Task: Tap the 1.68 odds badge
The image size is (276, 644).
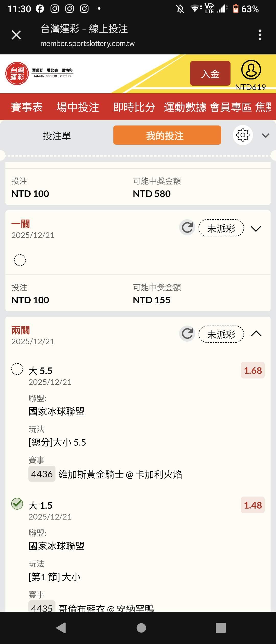Action: click(252, 371)
